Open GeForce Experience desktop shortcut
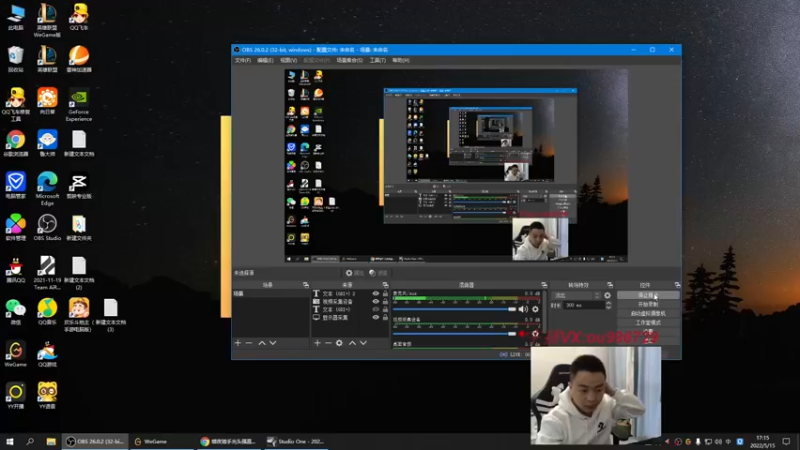The image size is (800, 450). coord(79,105)
